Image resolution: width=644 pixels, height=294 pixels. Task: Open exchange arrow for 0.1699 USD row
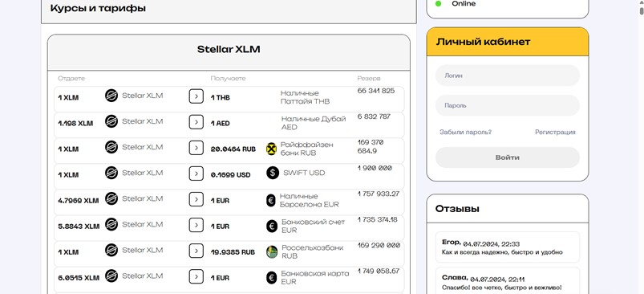click(x=196, y=174)
